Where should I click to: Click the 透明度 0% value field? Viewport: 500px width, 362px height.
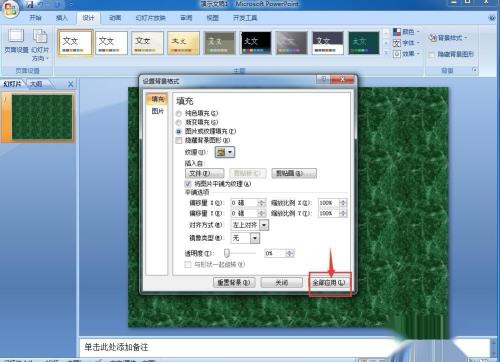275,254
